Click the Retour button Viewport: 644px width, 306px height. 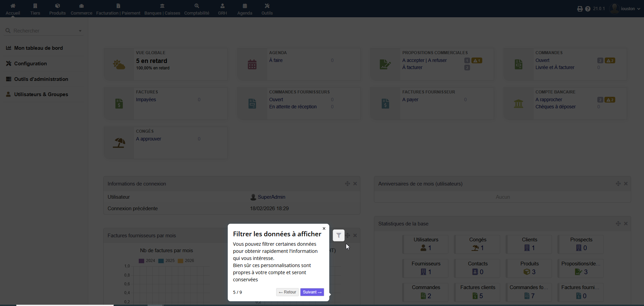pos(287,292)
